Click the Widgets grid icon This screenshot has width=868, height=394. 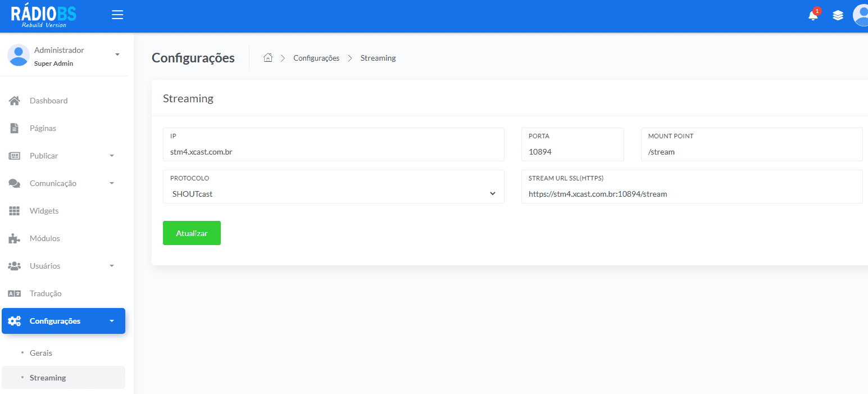pos(15,211)
